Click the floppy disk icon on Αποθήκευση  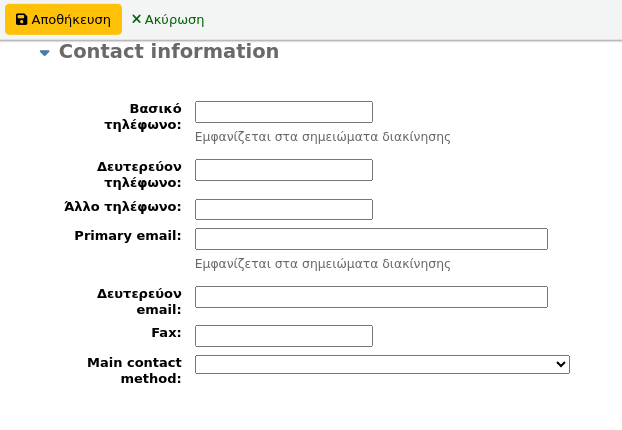[x=22, y=19]
